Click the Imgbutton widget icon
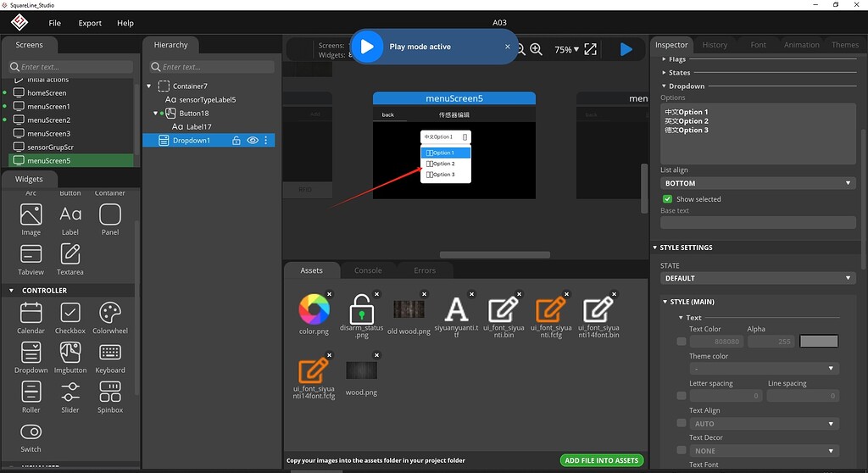 pos(70,353)
